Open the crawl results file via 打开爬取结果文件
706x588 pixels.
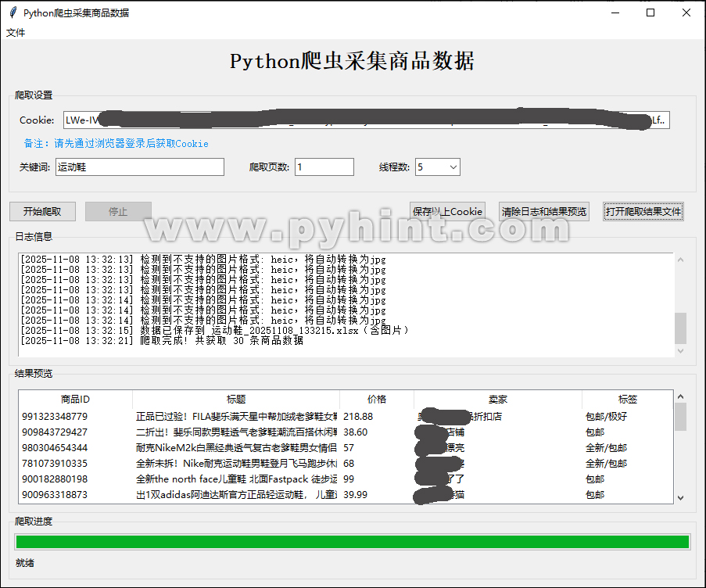click(x=643, y=210)
